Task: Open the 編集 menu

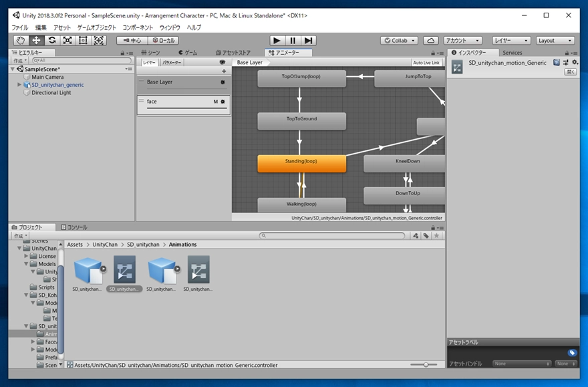Action: 41,27
